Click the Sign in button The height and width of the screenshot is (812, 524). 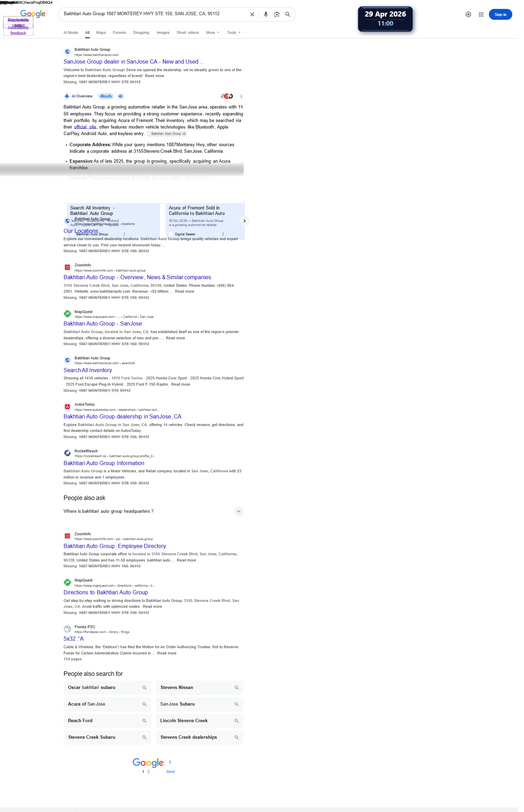[x=500, y=15]
